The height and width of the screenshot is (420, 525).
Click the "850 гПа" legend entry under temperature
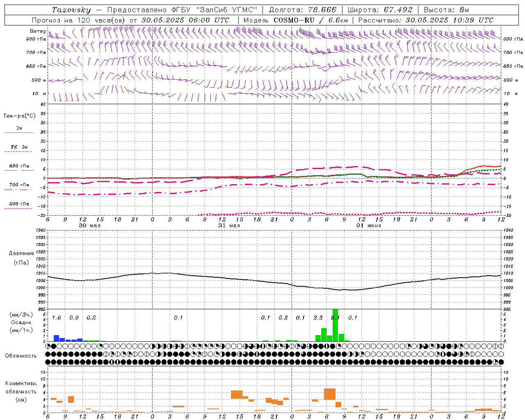(19, 166)
